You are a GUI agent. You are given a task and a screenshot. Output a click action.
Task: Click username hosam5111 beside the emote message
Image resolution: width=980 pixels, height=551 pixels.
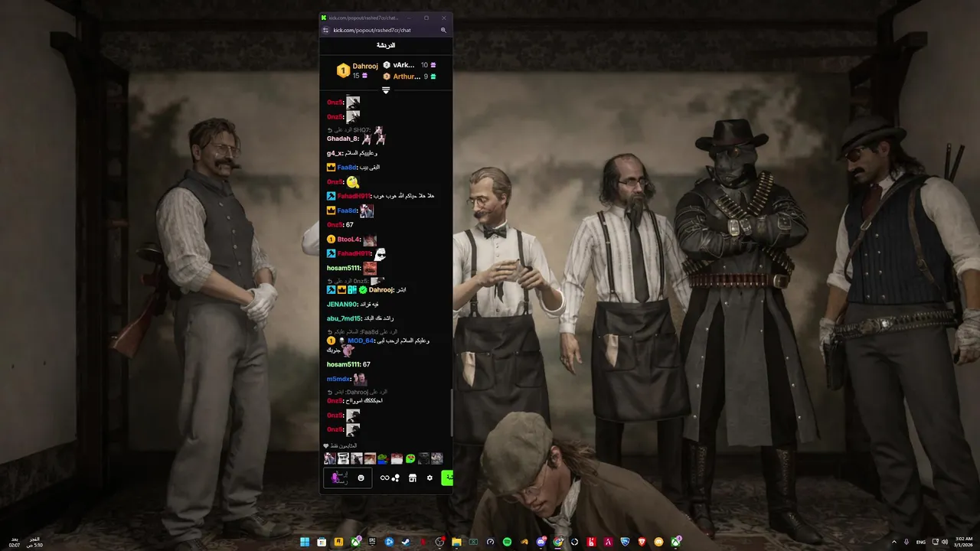[343, 268]
